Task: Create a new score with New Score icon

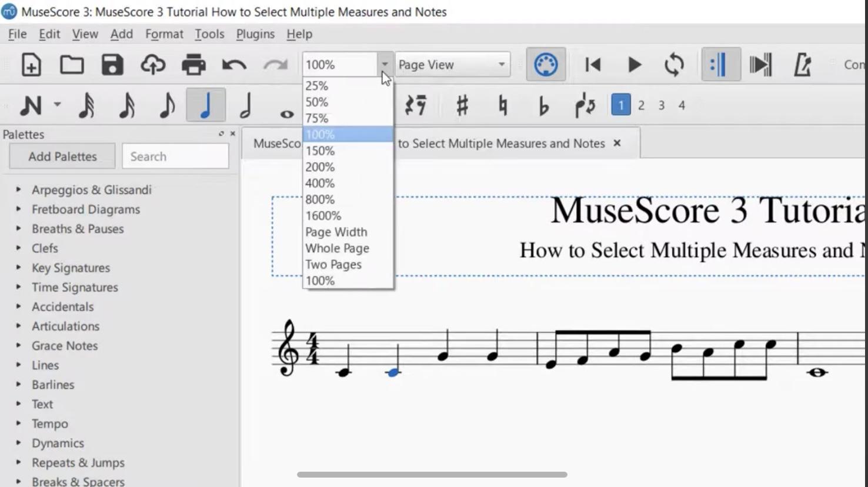Action: pos(31,65)
